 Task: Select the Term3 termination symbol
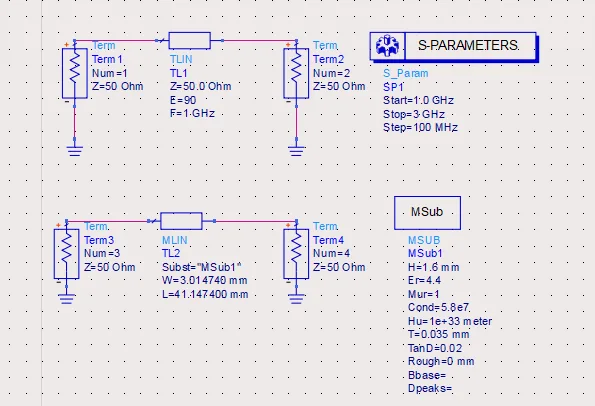click(66, 254)
